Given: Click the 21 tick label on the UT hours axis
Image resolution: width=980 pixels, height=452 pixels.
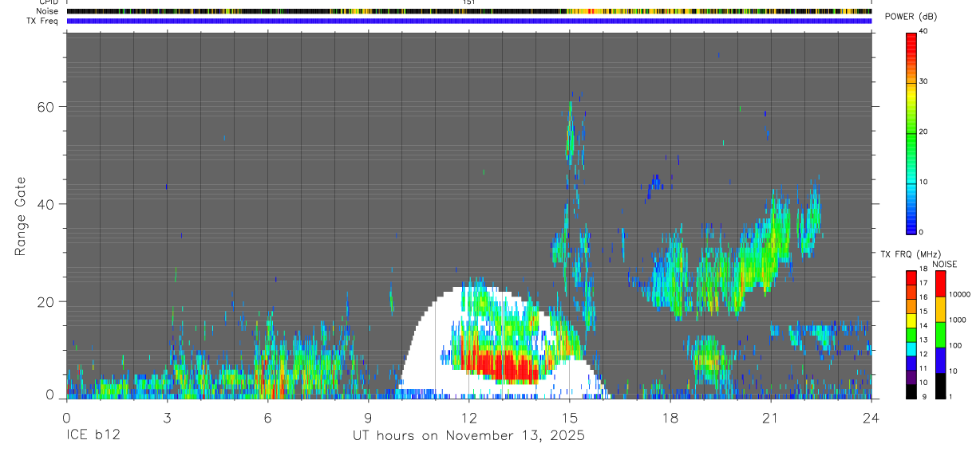Looking at the screenshot, I should (771, 417).
